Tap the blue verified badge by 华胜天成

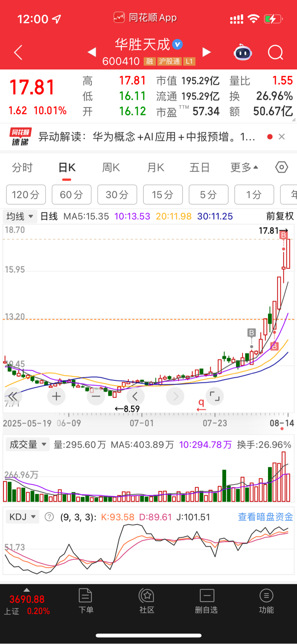pyautogui.click(x=178, y=45)
